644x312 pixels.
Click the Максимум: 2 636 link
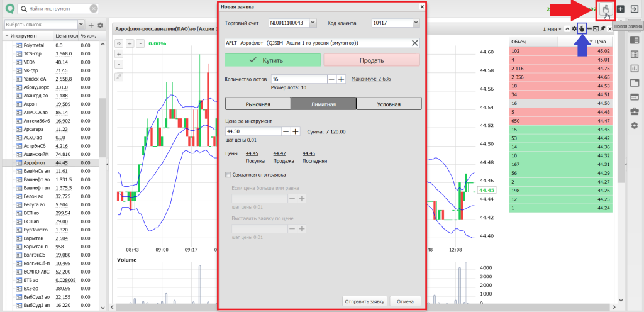pos(371,79)
